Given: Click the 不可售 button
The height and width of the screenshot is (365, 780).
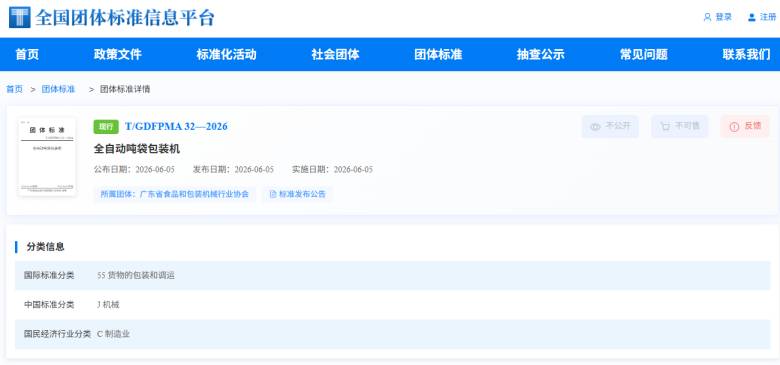Looking at the screenshot, I should [x=680, y=127].
